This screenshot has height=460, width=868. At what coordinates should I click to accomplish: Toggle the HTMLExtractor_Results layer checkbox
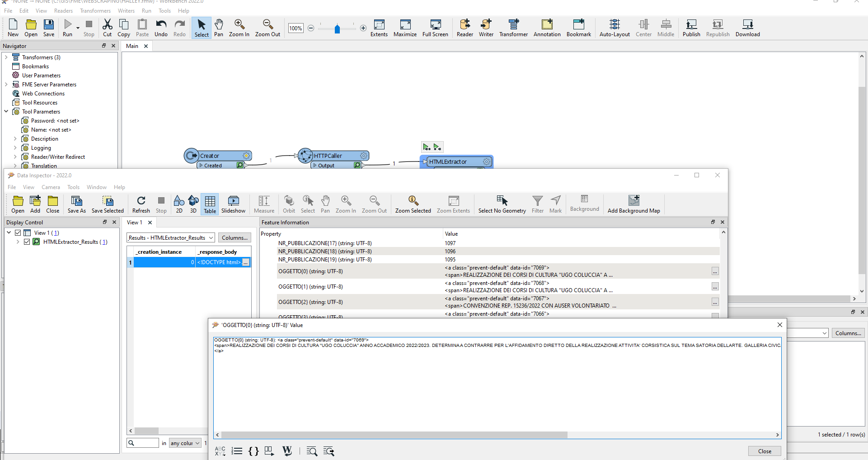[27, 242]
